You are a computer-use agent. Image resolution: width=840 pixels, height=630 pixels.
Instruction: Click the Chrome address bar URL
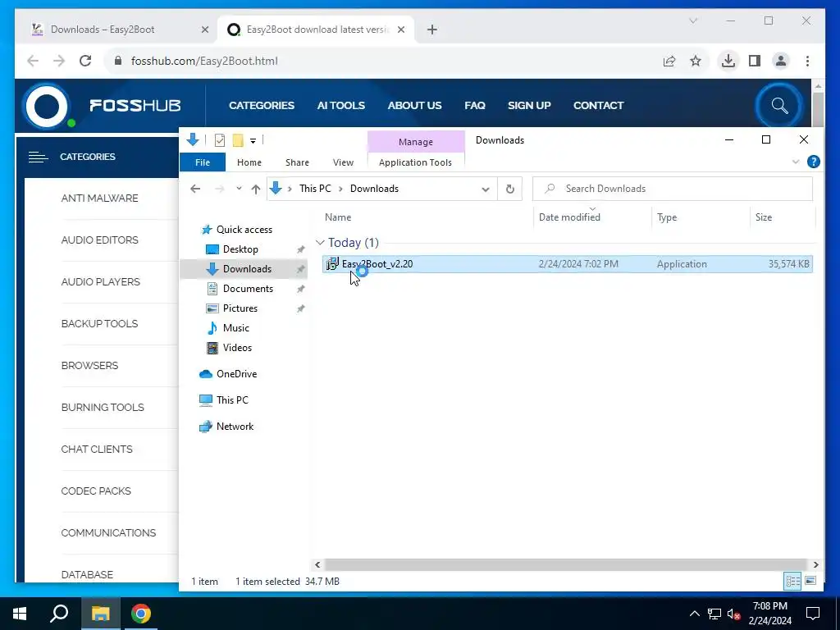pyautogui.click(x=204, y=61)
